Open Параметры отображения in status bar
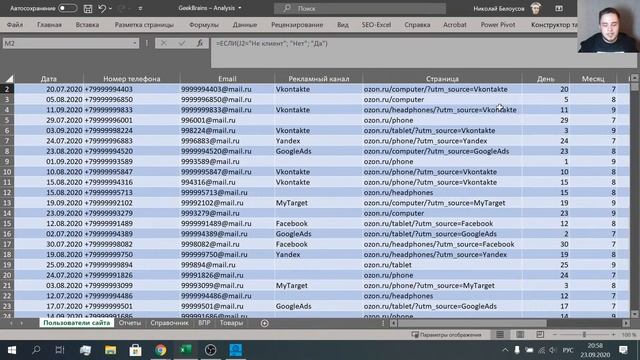Image resolution: width=640 pixels, height=360 pixels. point(447,335)
